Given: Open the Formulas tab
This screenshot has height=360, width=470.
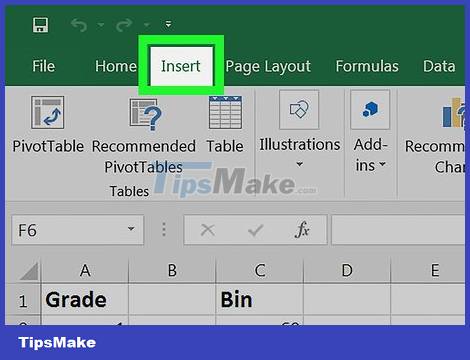Looking at the screenshot, I should pyautogui.click(x=367, y=66).
